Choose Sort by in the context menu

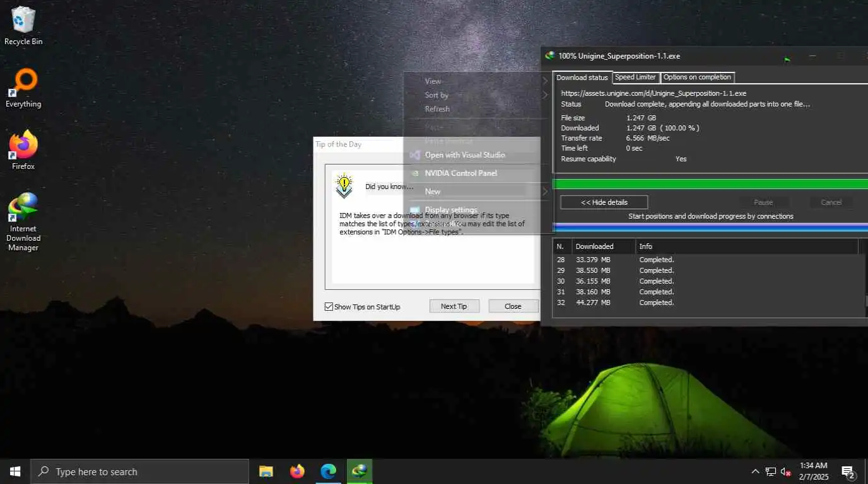click(x=476, y=95)
